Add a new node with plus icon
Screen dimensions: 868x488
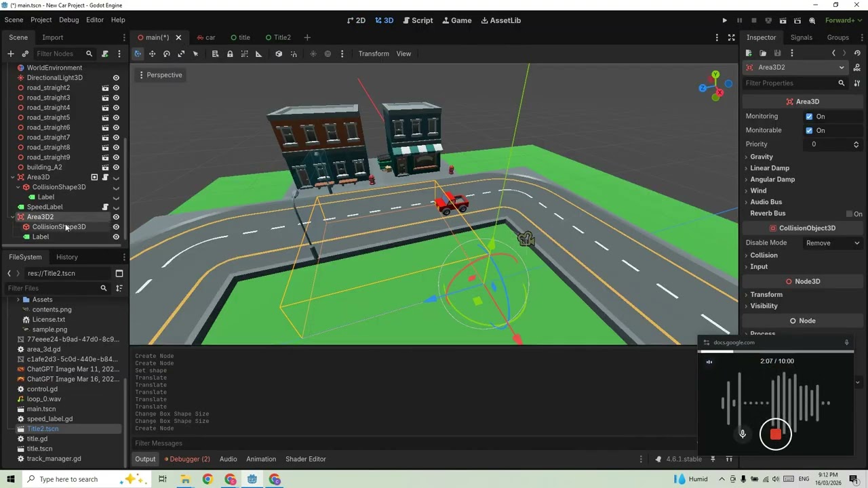(x=10, y=54)
